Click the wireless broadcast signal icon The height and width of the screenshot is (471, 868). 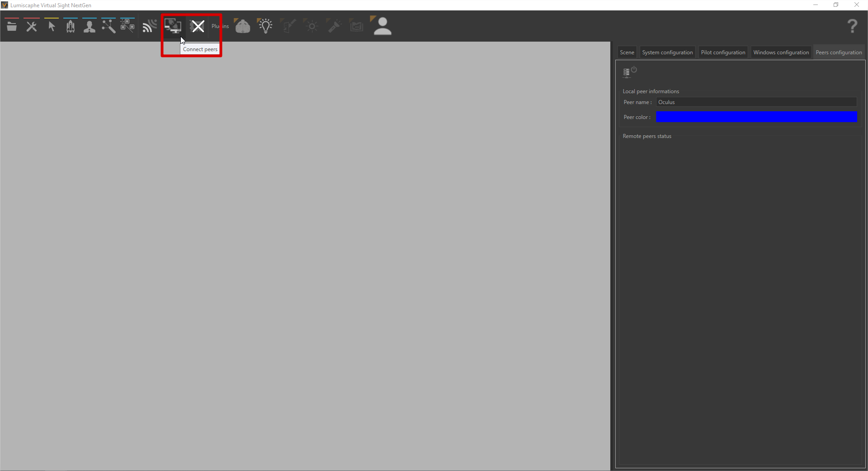coord(149,27)
